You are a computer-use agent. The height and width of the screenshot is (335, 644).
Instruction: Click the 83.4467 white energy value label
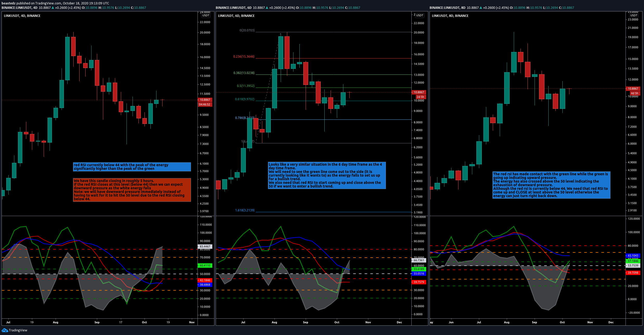coord(205,246)
